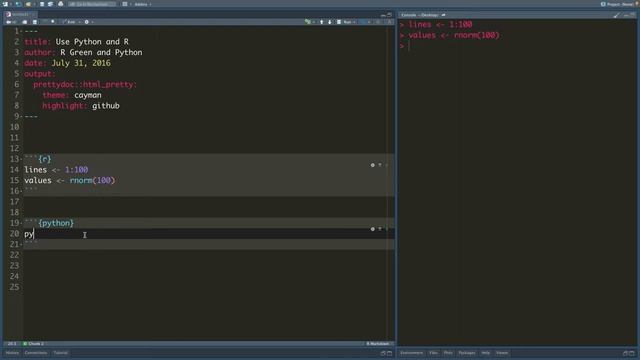
Task: Click the 'title: Use Python and R' line
Action: pos(76,42)
